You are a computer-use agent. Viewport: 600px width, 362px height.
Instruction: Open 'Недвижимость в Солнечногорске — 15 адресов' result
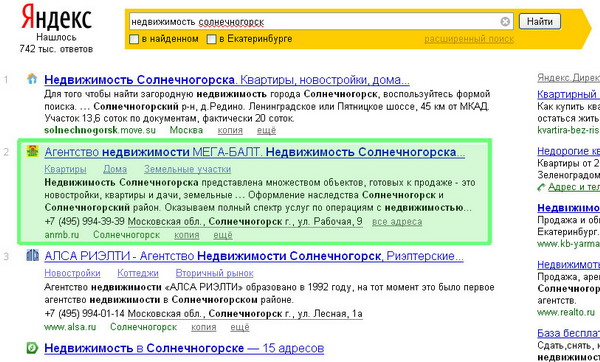184,349
